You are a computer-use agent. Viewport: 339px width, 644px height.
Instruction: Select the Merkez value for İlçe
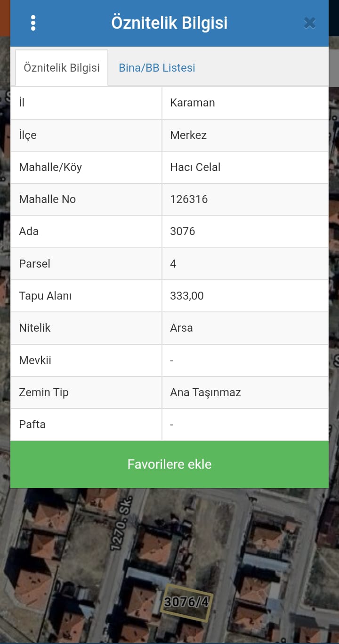tap(188, 135)
